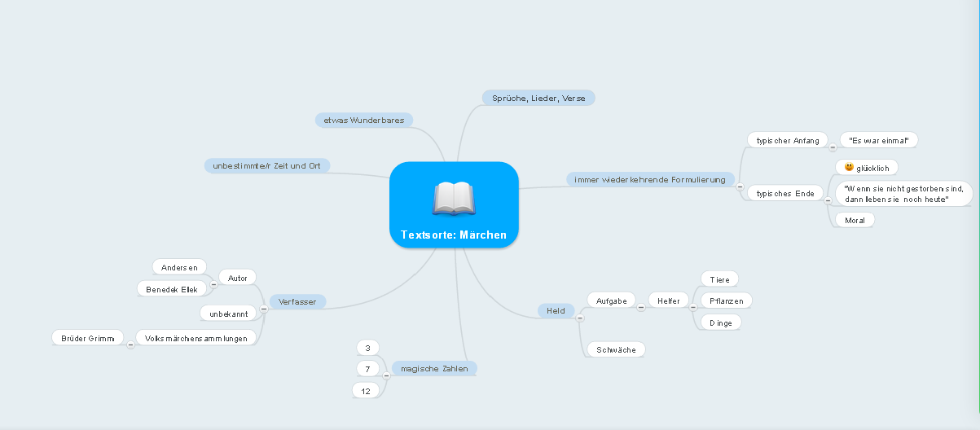Click the open book icon in the central node
980x430 pixels.
pyautogui.click(x=454, y=199)
